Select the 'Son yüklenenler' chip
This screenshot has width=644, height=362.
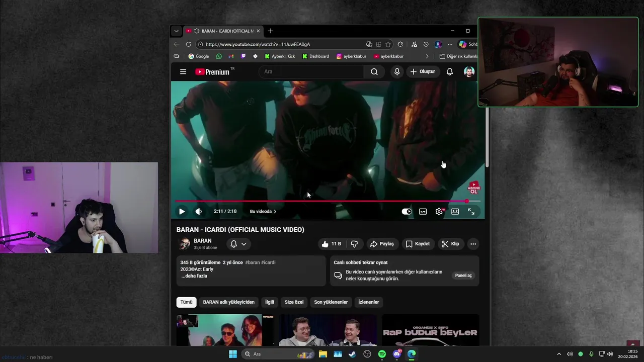(x=331, y=302)
